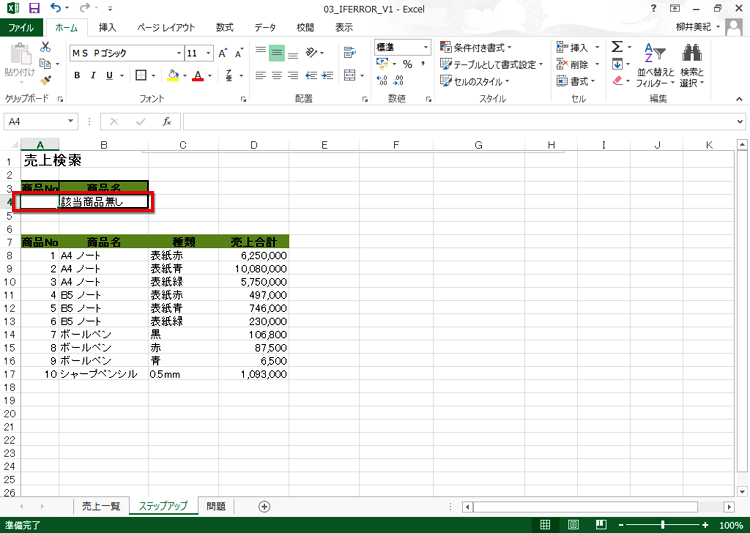Increase indent icon
Screen dimensions: 750x533
coord(328,76)
